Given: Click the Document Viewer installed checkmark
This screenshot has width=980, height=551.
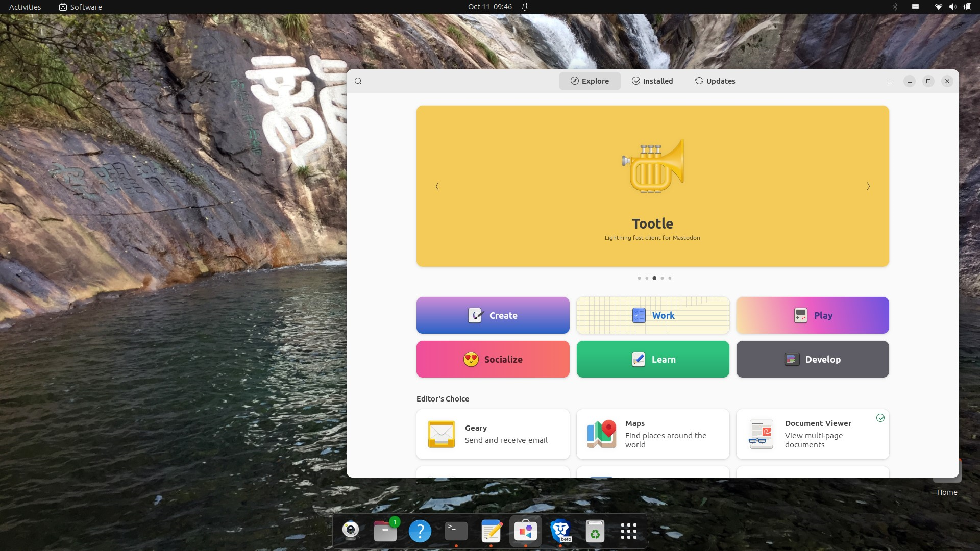Looking at the screenshot, I should click(x=880, y=418).
